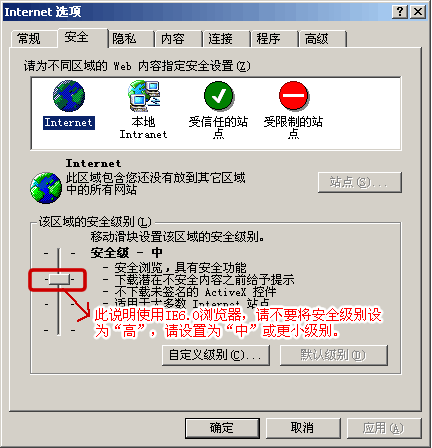Choose the 受信任的站点 green check icon

[x=219, y=96]
